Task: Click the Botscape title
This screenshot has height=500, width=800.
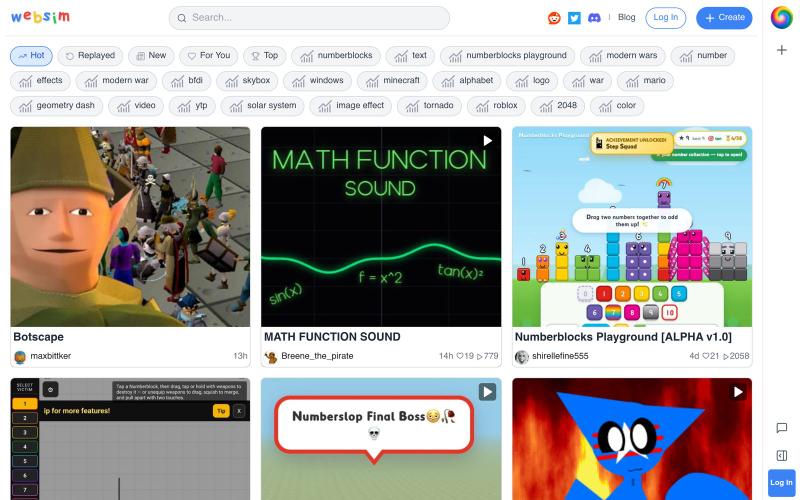Action: pyautogui.click(x=38, y=337)
